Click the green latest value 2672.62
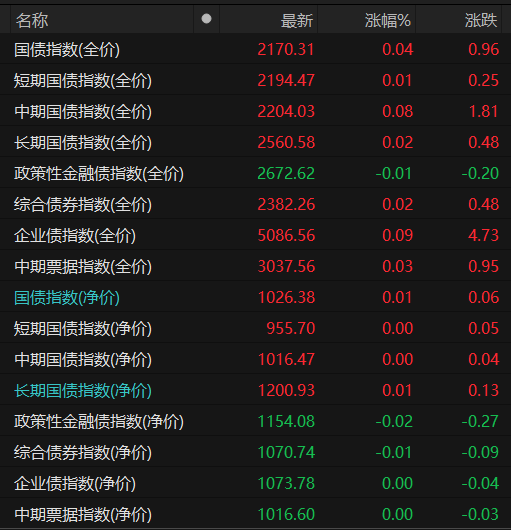The width and height of the screenshot is (511, 530). point(286,173)
